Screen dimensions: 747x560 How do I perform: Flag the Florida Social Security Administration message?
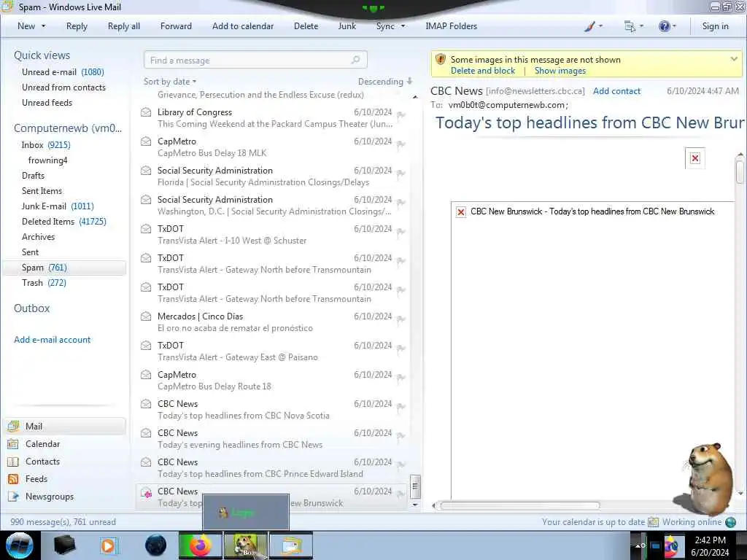[401, 174]
